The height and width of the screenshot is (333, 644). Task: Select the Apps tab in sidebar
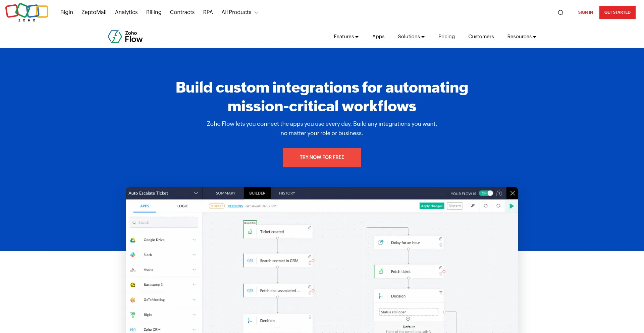145,206
